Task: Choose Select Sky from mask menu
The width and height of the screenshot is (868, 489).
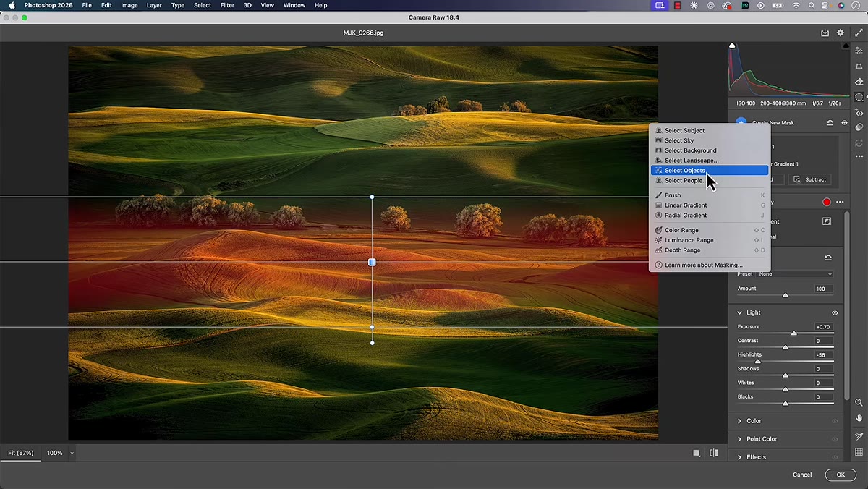Action: tap(710, 141)
